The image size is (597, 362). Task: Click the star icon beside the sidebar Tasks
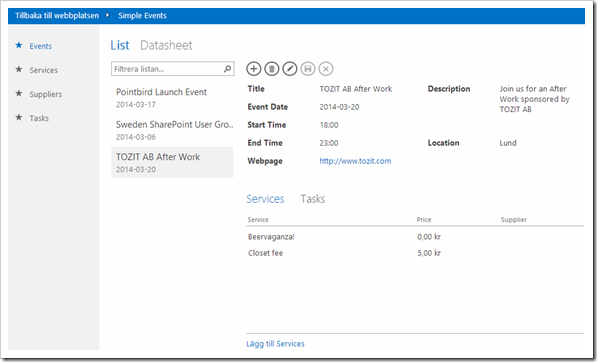click(19, 117)
